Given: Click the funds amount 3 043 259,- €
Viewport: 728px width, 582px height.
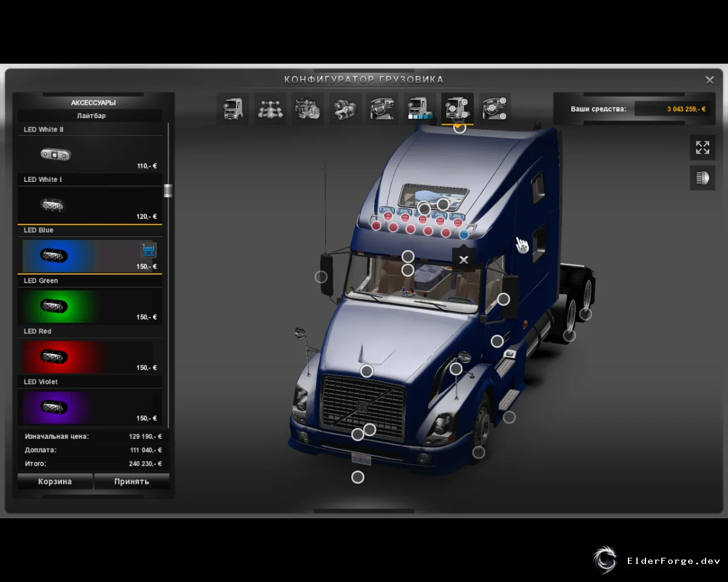Looking at the screenshot, I should point(686,109).
